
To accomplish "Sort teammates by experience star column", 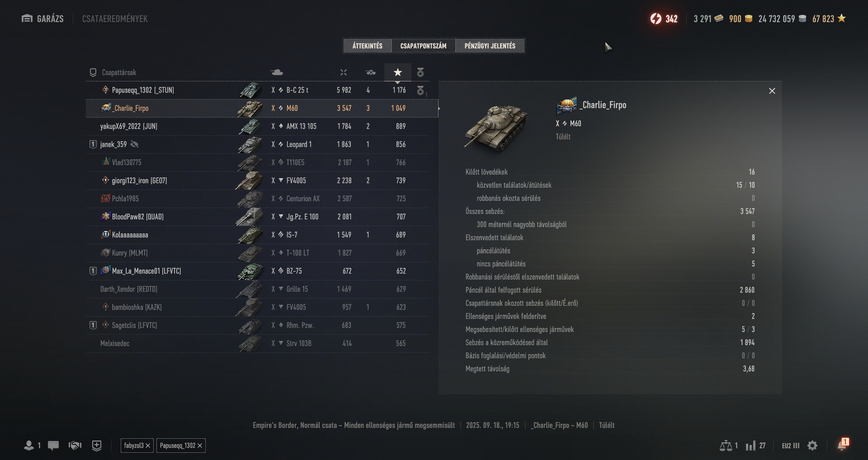I will click(397, 72).
